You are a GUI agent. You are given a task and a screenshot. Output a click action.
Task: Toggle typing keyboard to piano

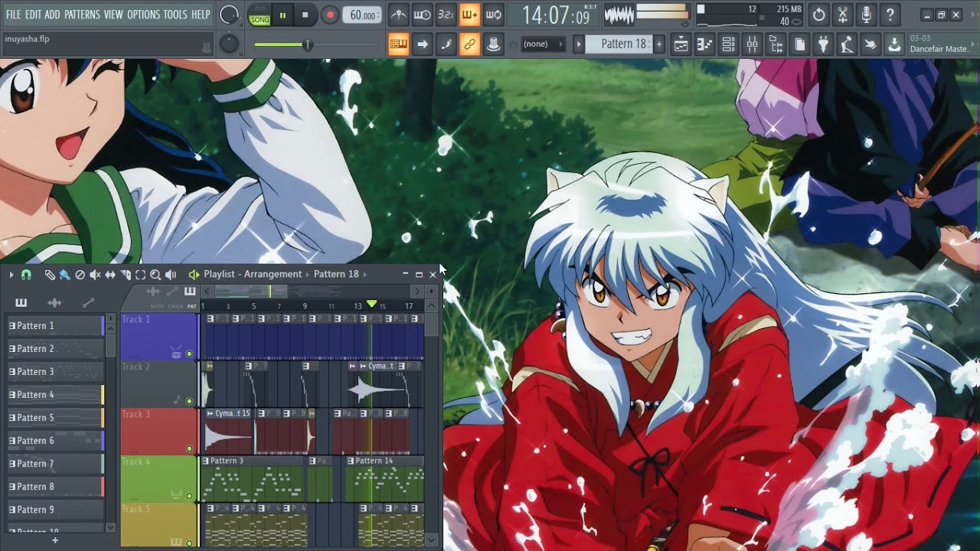click(398, 44)
